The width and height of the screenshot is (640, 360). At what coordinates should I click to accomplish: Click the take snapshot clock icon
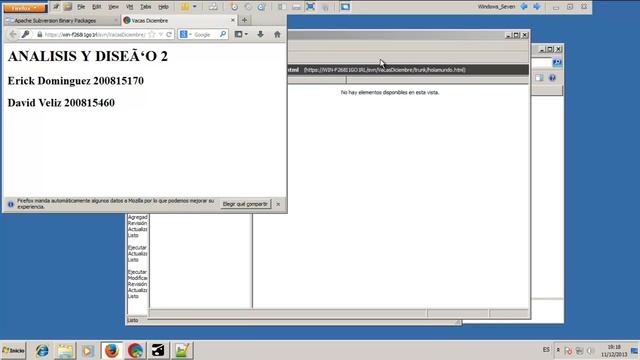[x=234, y=7]
